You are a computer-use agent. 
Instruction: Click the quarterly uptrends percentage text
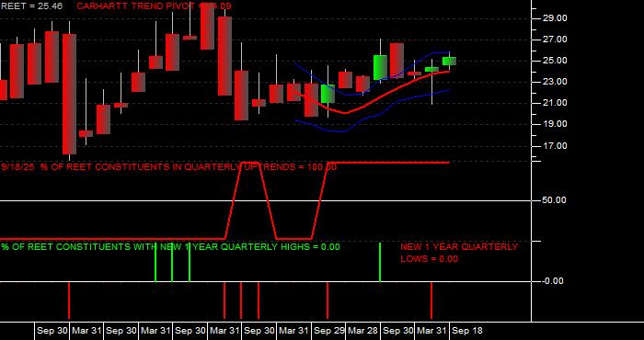168,167
